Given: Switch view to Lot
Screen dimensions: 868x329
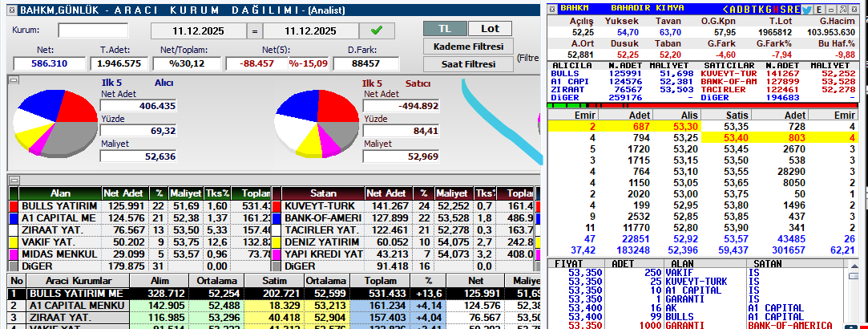Looking at the screenshot, I should pyautogui.click(x=490, y=29).
